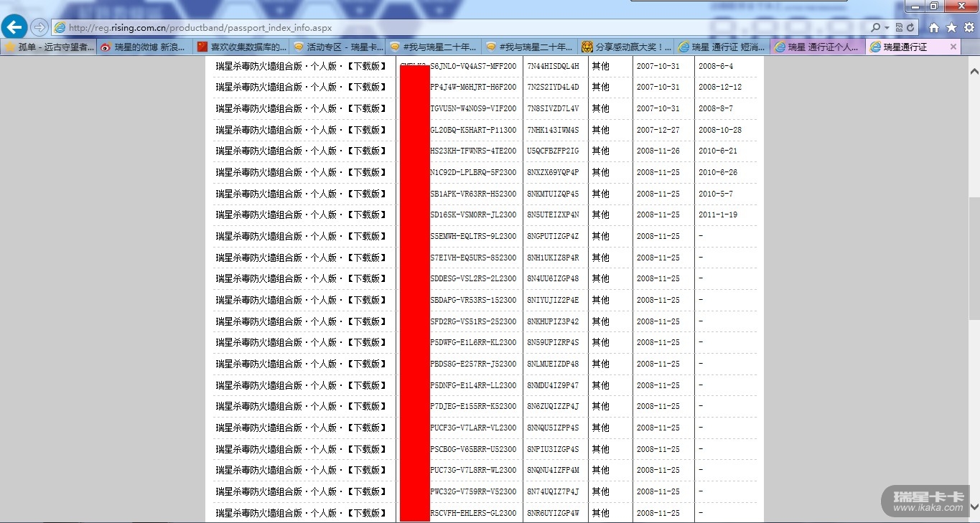Screen dimensions: 980x523
Task: Click expiry date 2010-6-21
Action: point(718,151)
